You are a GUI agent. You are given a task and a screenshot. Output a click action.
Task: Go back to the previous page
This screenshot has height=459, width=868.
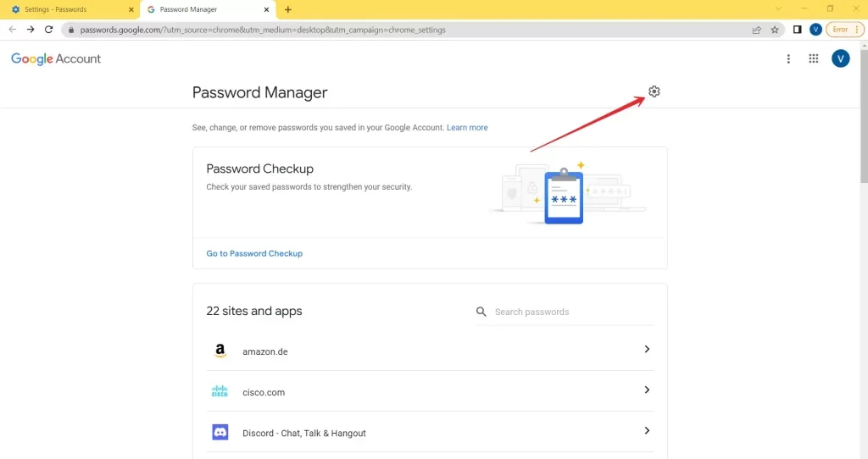(x=12, y=30)
